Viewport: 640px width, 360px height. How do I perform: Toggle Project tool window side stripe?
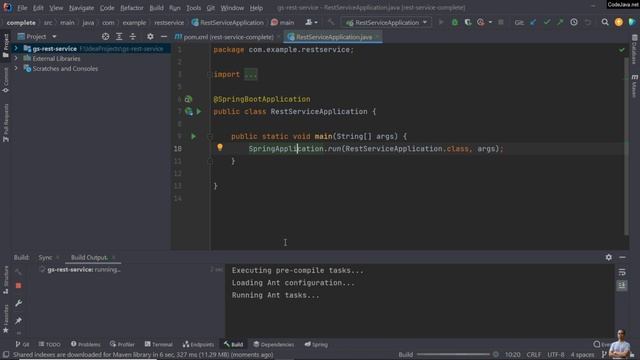click(x=5, y=46)
